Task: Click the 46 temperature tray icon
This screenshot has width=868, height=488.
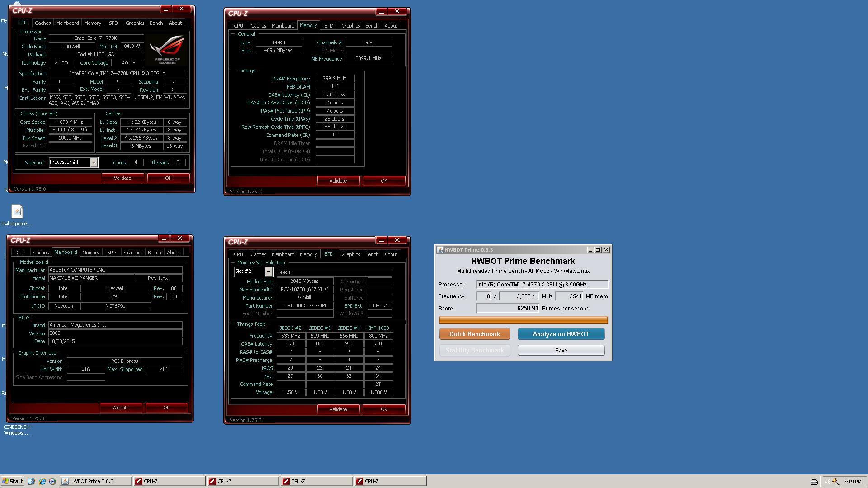Action: [x=828, y=482]
